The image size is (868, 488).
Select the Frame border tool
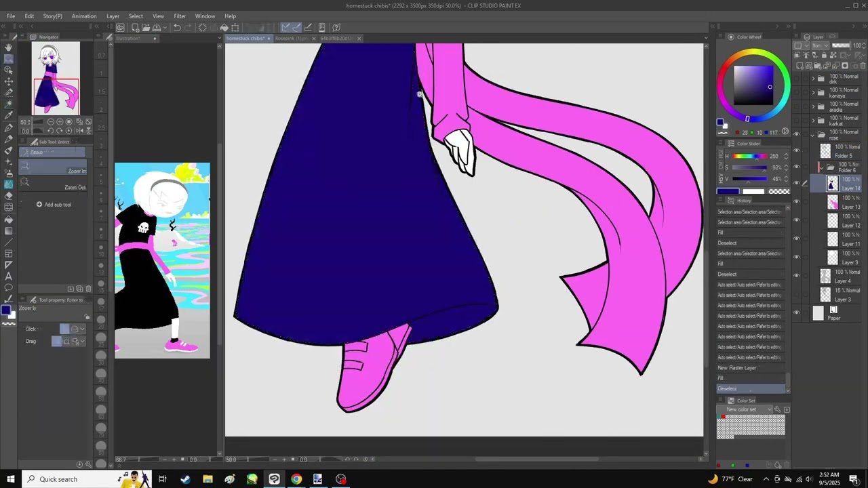point(9,254)
